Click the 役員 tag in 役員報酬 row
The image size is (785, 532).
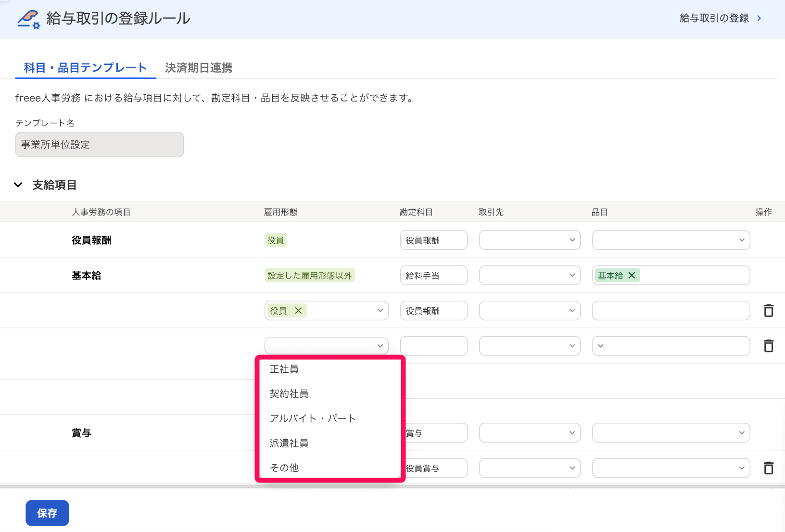point(276,240)
